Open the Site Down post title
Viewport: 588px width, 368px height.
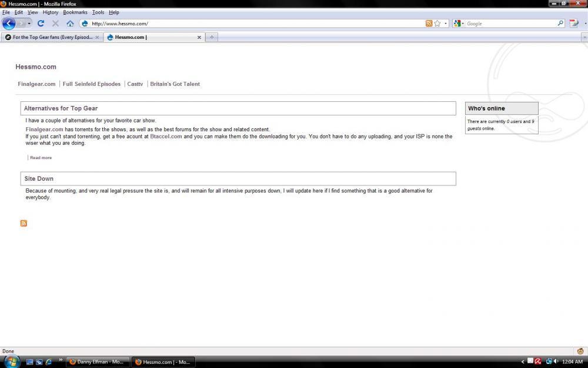point(39,179)
